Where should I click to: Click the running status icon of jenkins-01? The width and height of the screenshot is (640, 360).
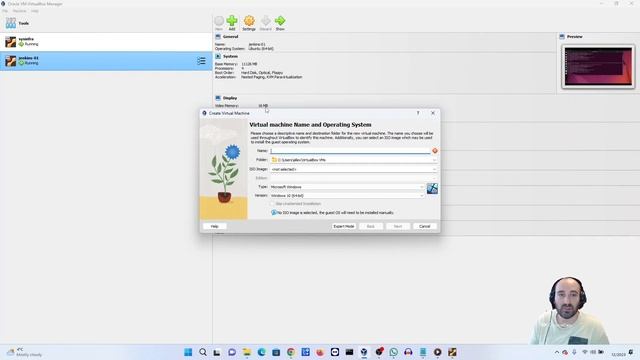pyautogui.click(x=21, y=63)
